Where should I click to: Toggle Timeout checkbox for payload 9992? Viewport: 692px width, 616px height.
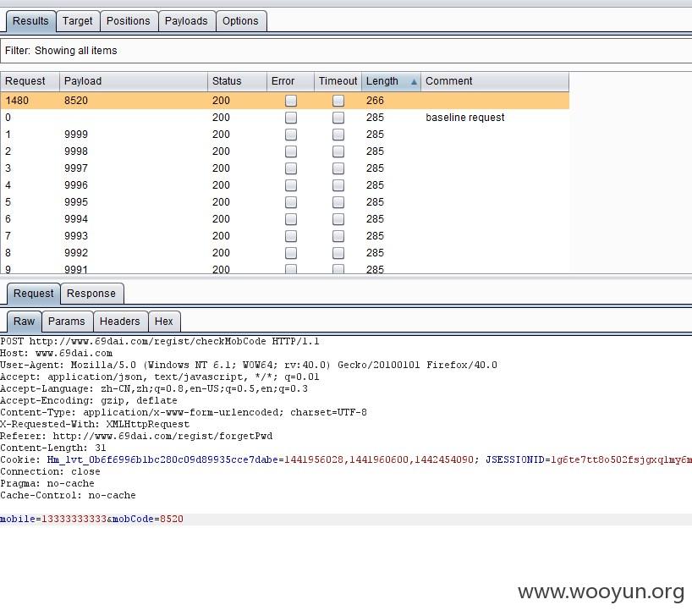coord(338,253)
